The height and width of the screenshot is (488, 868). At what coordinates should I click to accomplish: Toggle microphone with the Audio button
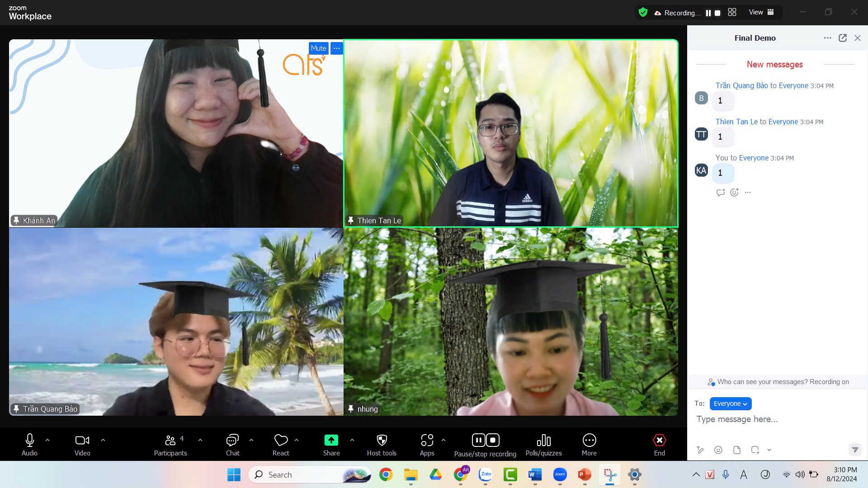[x=29, y=441]
